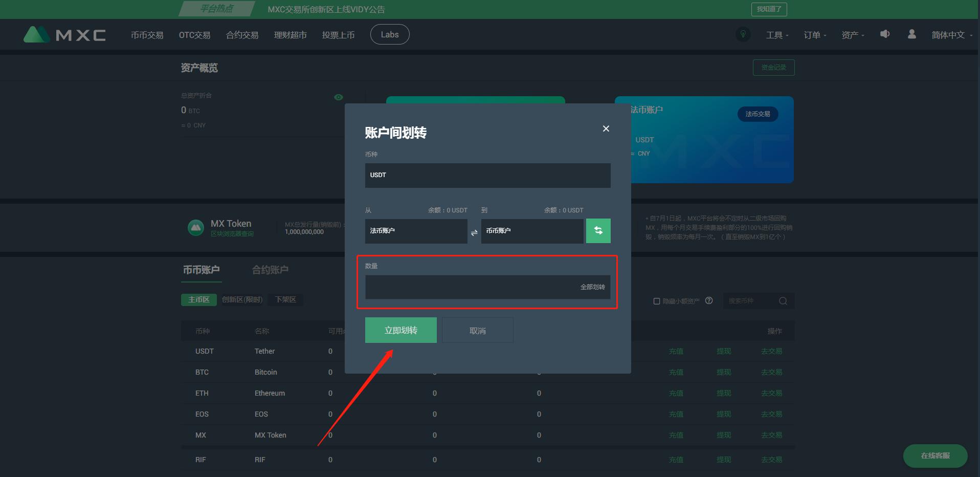This screenshot has width=980, height=477.
Task: Click 去交易 for ETH row
Action: (771, 393)
